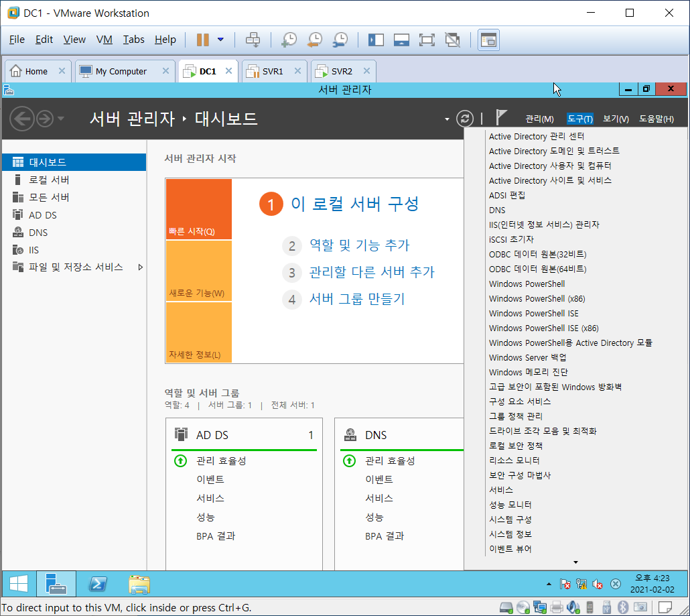Close the Home tab
Screen dimensions: 690x616
tap(62, 71)
